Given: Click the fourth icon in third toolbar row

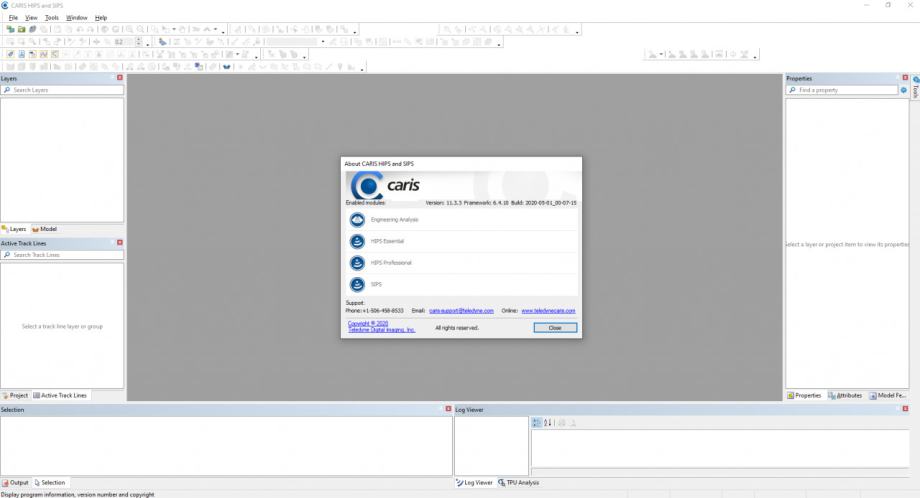Looking at the screenshot, I should pyautogui.click(x=43, y=54).
